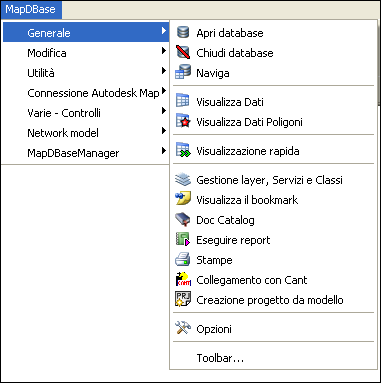Choose Collegamento con Cant text

[252, 280]
